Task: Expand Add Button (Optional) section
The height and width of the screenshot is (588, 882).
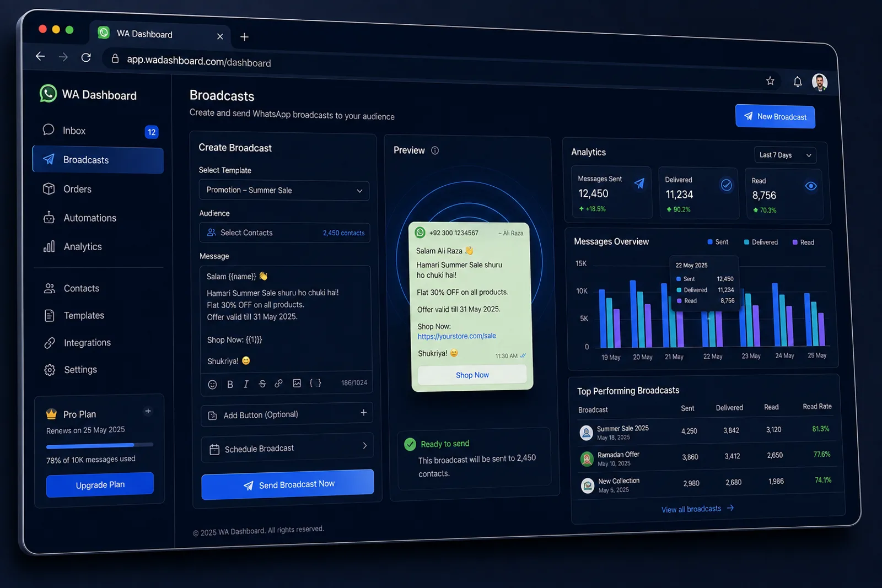Action: [x=287, y=414]
